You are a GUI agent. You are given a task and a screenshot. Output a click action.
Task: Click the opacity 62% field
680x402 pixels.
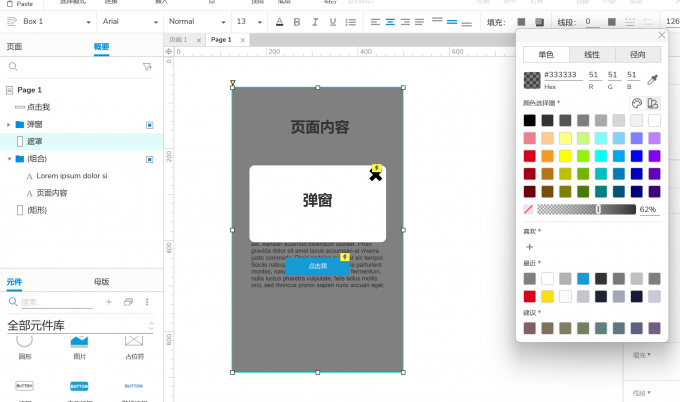650,209
